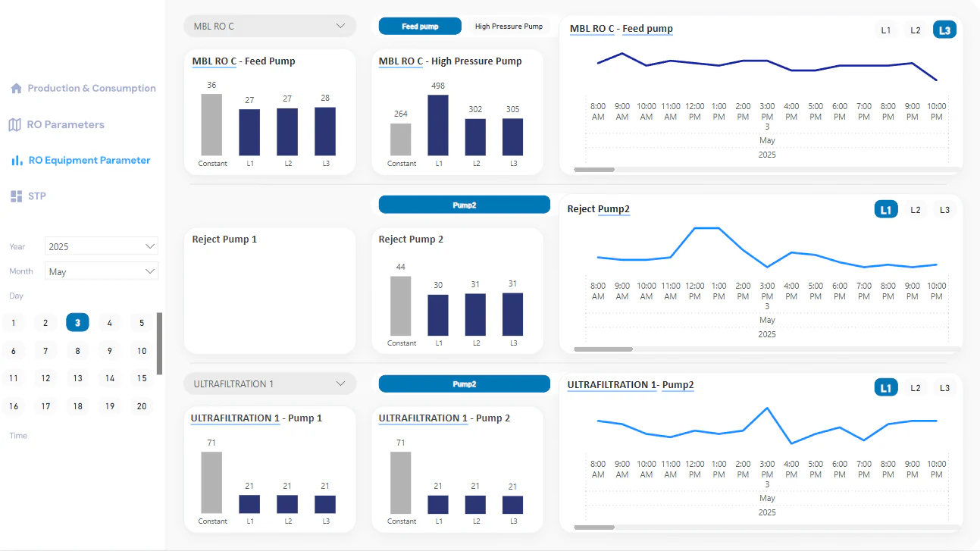Expand the ULTRAFILTRATION 1 dropdown
The width and height of the screenshot is (980, 551).
[x=270, y=384]
